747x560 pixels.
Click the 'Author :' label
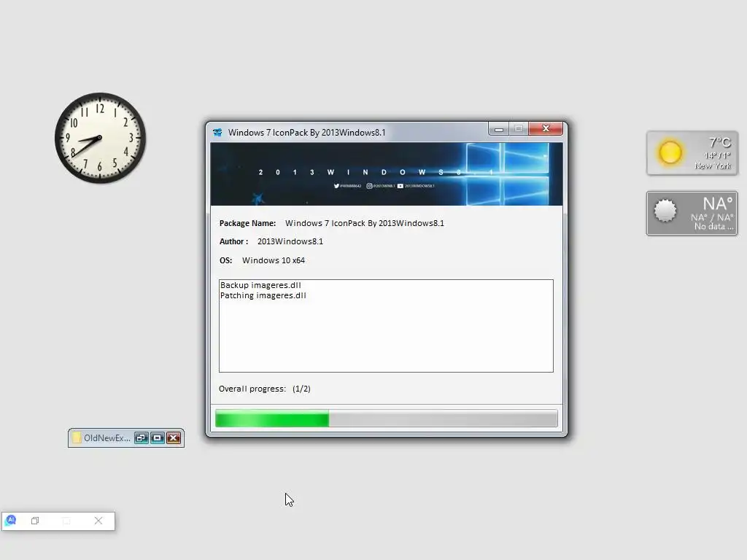[233, 241]
